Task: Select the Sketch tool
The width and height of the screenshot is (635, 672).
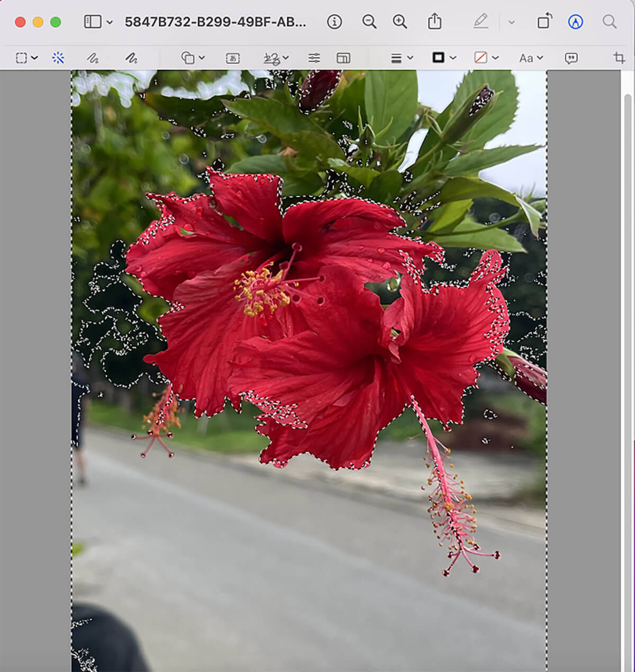Action: tap(93, 58)
